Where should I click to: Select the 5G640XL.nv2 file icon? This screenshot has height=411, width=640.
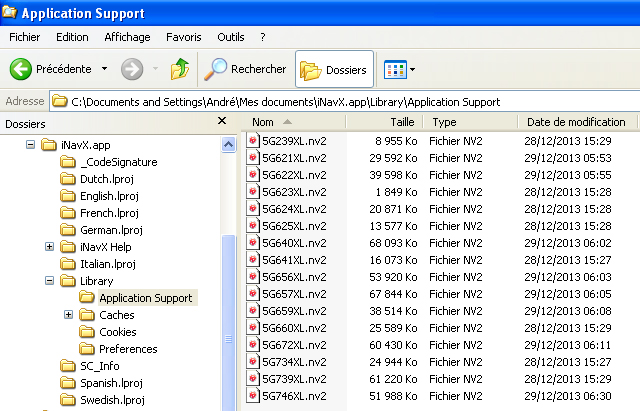coord(254,243)
